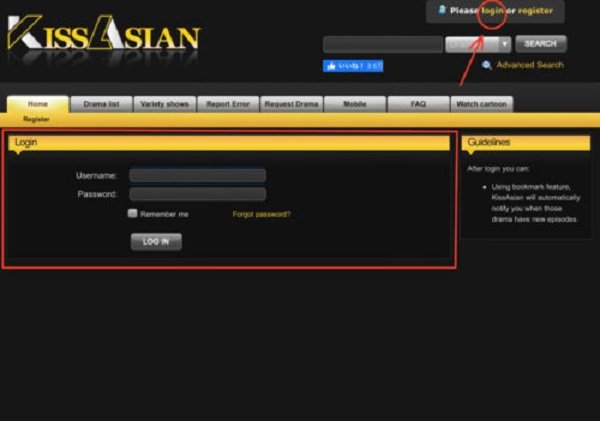Viewport: 600px width, 421px height.
Task: Open Advanced Search link
Action: [530, 65]
